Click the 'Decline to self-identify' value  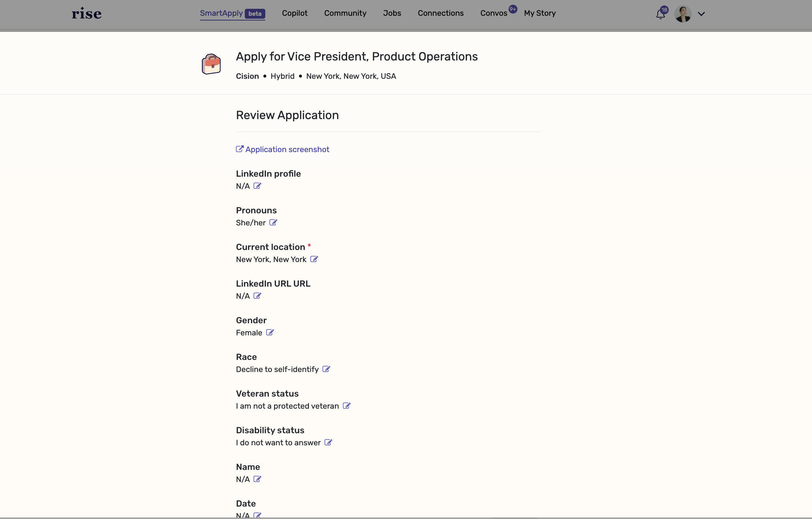tap(277, 369)
